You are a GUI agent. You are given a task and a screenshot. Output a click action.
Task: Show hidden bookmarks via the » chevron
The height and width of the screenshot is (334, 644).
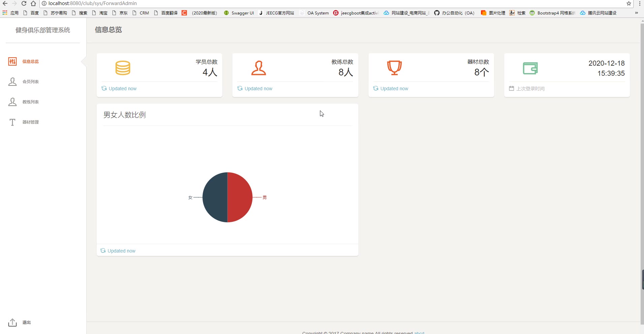[x=636, y=13]
